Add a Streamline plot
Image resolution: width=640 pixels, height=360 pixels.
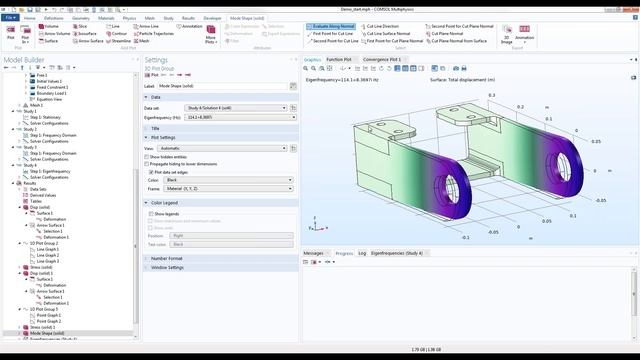pos(118,41)
